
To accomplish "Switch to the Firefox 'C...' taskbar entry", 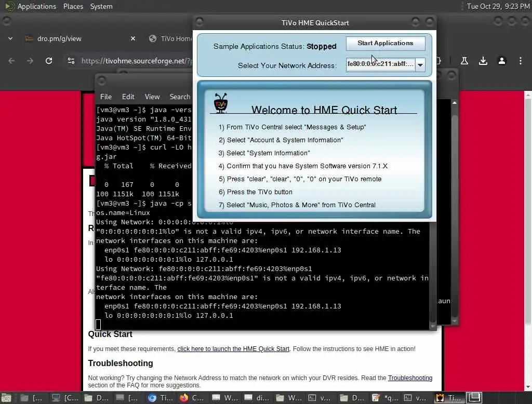I will pyautogui.click(x=191, y=398).
